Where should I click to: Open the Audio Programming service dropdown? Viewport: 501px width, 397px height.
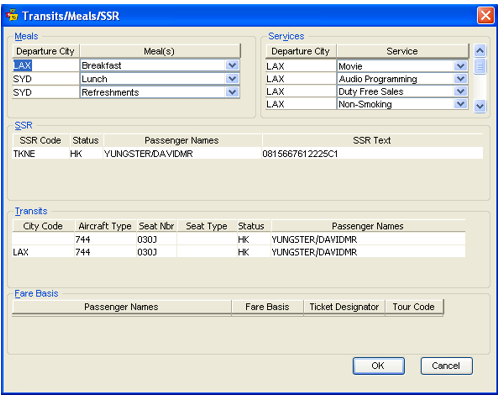(461, 79)
